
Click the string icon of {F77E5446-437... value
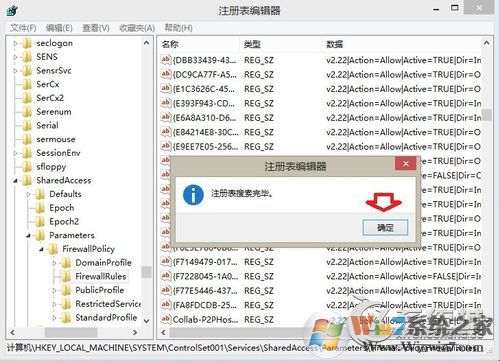(x=166, y=290)
